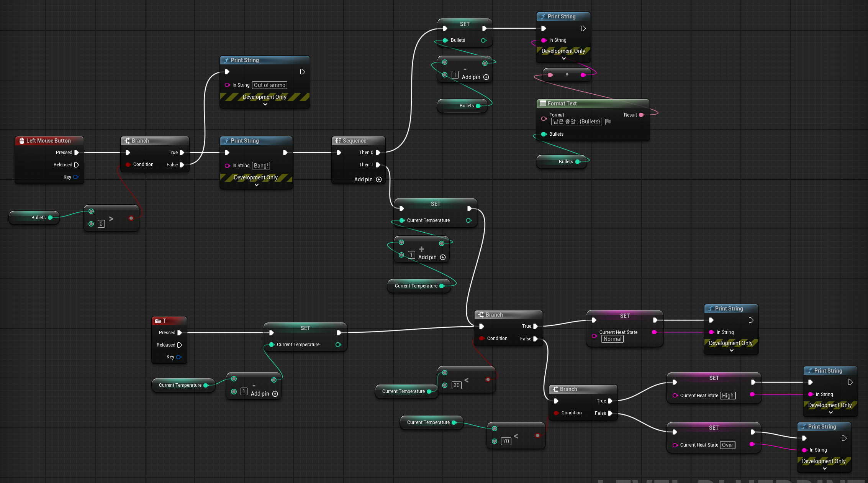The image size is (868, 483).
Task: Edit the 70 comparison value field
Action: click(x=506, y=441)
